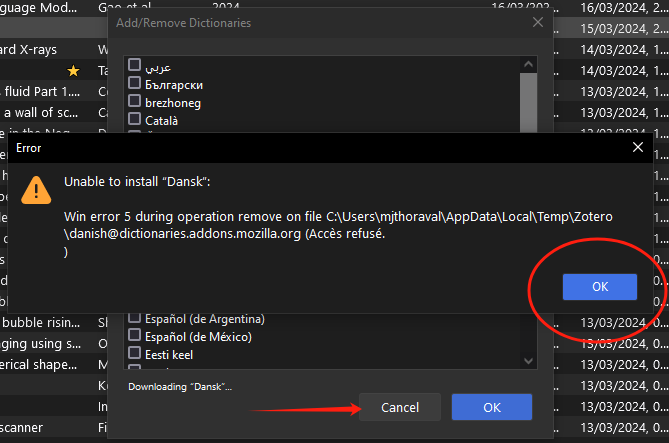Click the Català dictionary label
The image size is (669, 443).
(161, 121)
